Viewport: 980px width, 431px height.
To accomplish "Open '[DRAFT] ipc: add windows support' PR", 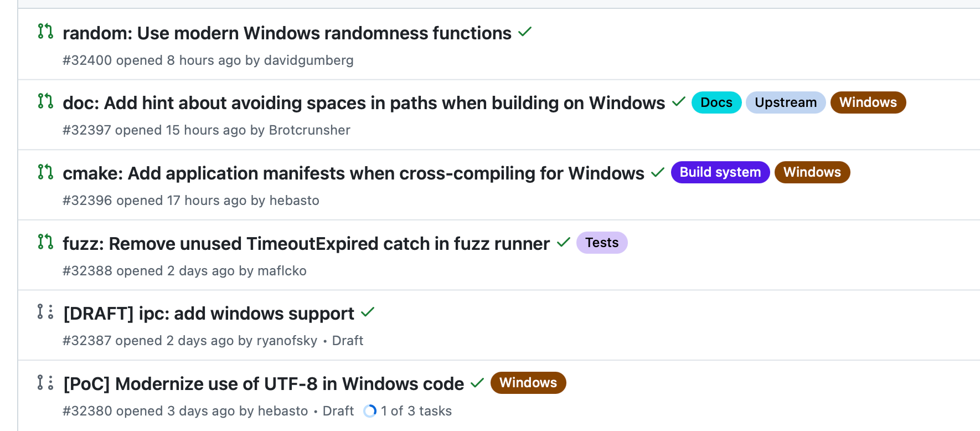I will coord(209,314).
